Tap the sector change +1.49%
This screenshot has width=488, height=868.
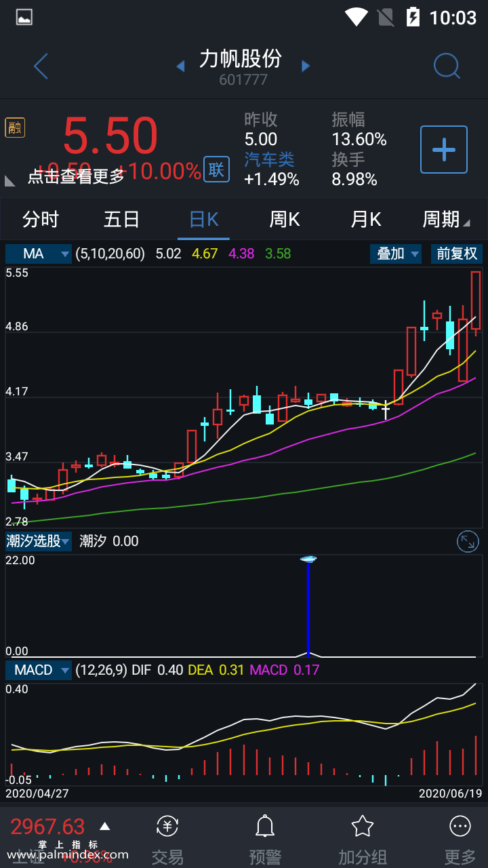pos(272,179)
